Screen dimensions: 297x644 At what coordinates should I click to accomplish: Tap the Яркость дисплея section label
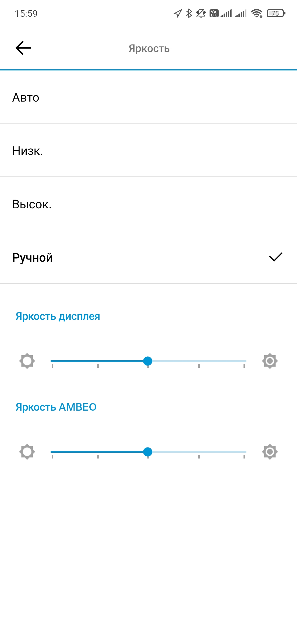tap(58, 316)
